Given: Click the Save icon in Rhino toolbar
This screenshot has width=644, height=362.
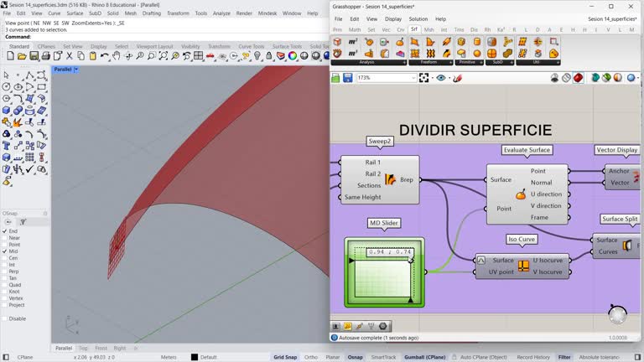Looking at the screenshot, I should [34, 56].
